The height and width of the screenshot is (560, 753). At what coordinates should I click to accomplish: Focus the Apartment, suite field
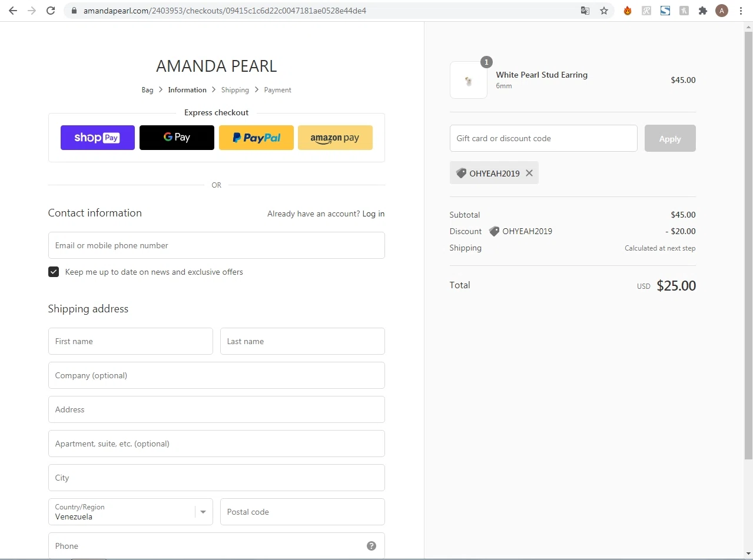216,444
